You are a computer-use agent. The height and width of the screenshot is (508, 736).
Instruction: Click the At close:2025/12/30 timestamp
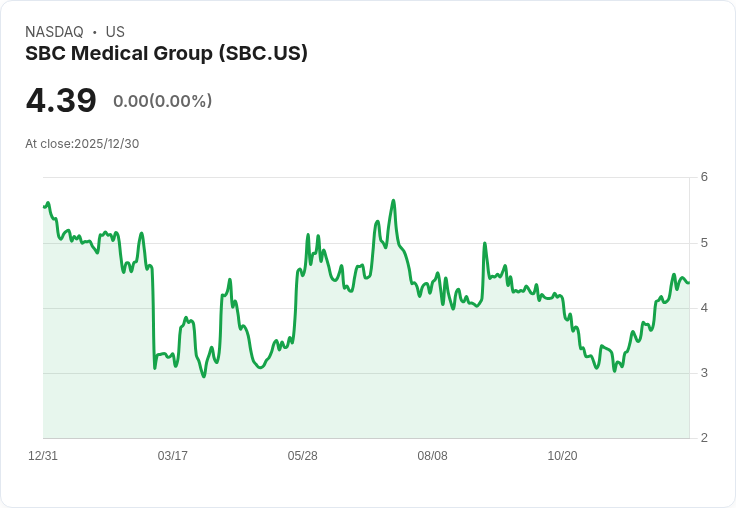[82, 143]
